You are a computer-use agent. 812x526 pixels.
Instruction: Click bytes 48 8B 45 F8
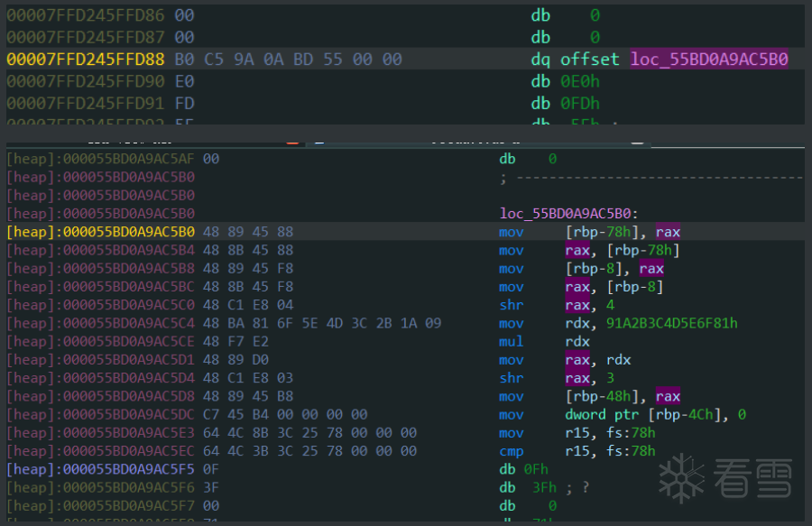tap(248, 286)
